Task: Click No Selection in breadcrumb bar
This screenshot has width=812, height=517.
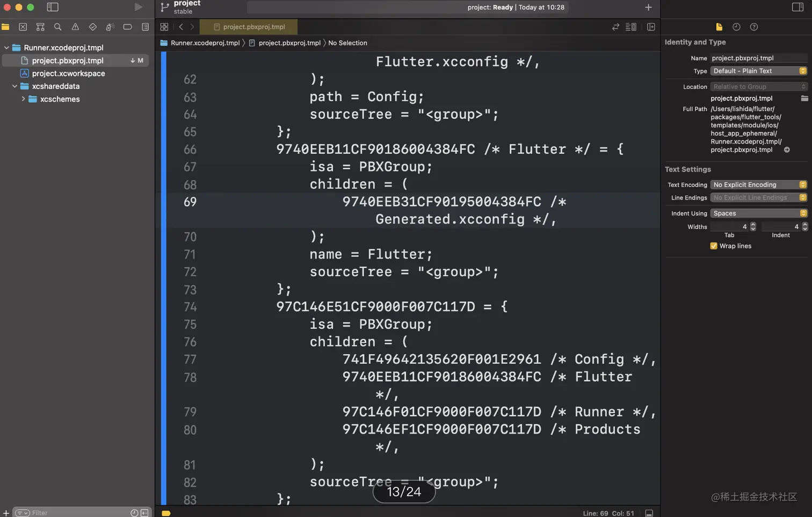Action: (x=347, y=43)
